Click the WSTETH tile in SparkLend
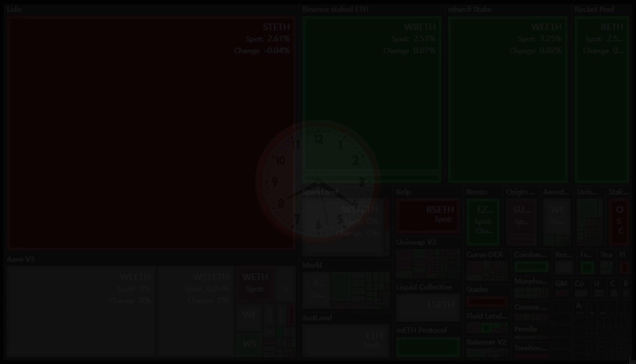 [x=343, y=227]
